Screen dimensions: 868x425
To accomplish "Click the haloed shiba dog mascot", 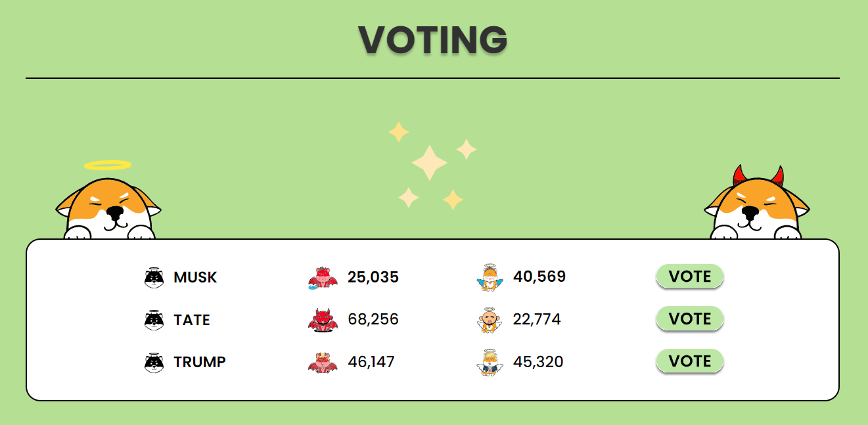I will click(108, 200).
